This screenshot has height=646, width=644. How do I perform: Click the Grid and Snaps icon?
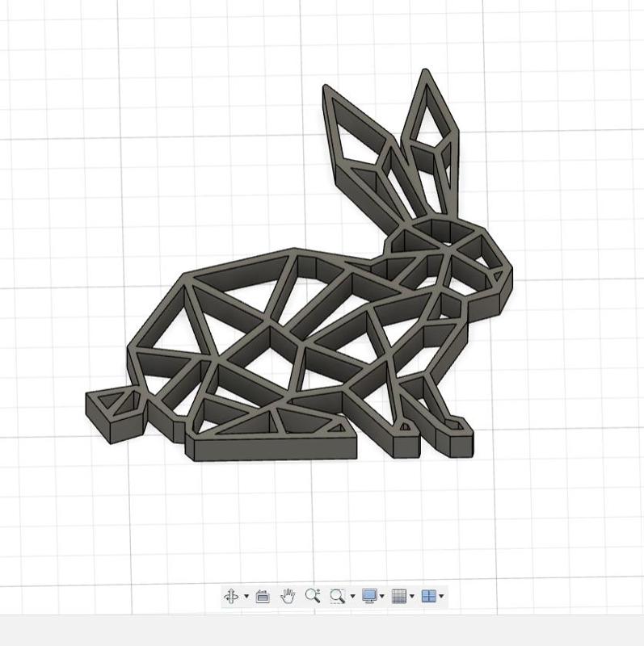point(398,596)
